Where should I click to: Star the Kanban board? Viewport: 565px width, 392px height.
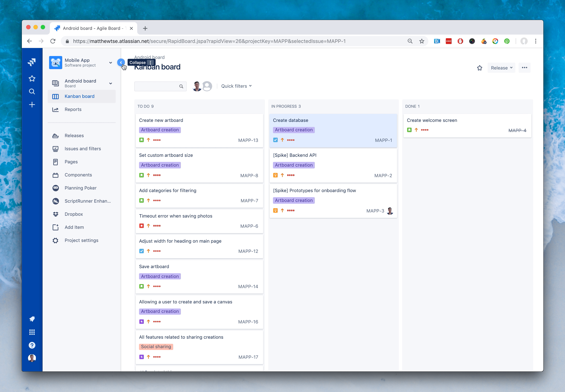point(479,68)
